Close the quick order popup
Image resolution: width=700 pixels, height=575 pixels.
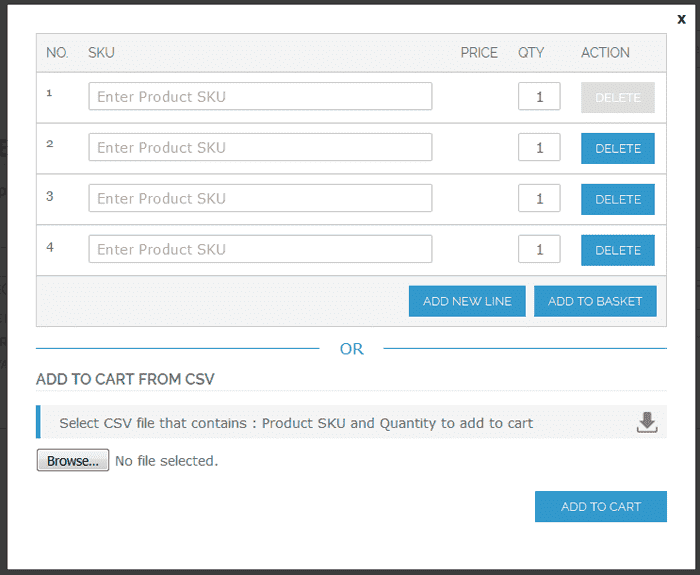point(681,18)
